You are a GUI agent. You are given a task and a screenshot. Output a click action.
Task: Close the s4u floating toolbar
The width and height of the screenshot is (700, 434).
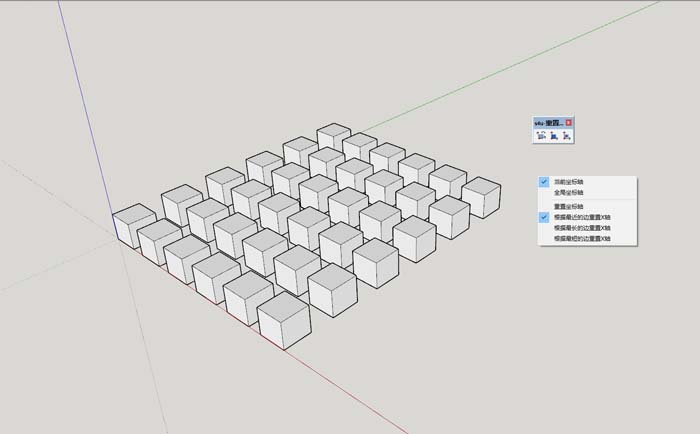coord(569,122)
